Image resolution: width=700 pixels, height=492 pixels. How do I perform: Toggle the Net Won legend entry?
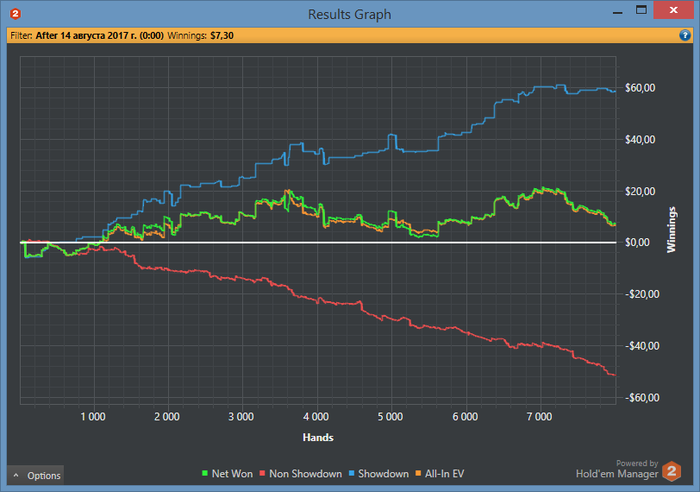[x=227, y=474]
